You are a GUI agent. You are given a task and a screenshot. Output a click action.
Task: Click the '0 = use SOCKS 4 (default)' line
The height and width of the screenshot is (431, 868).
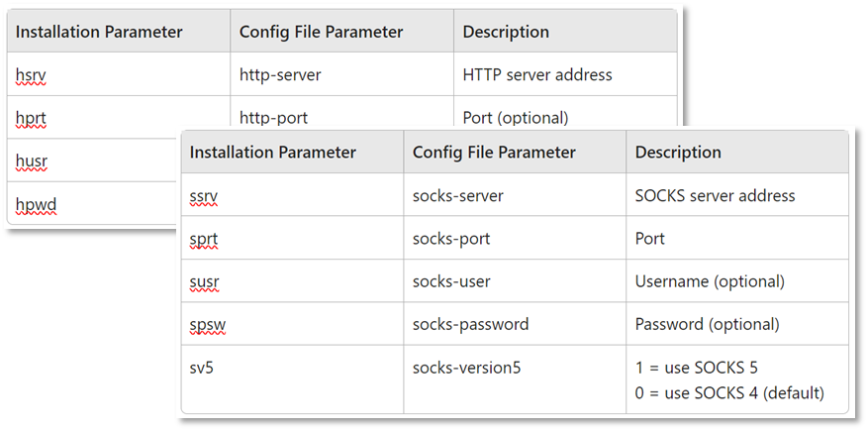click(x=729, y=394)
